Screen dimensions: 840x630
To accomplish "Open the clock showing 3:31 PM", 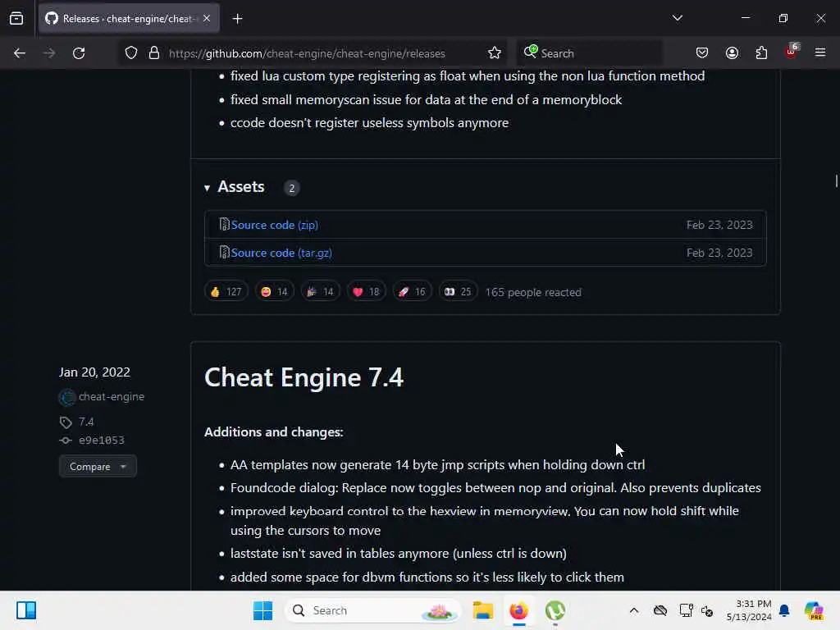I will coord(749,610).
